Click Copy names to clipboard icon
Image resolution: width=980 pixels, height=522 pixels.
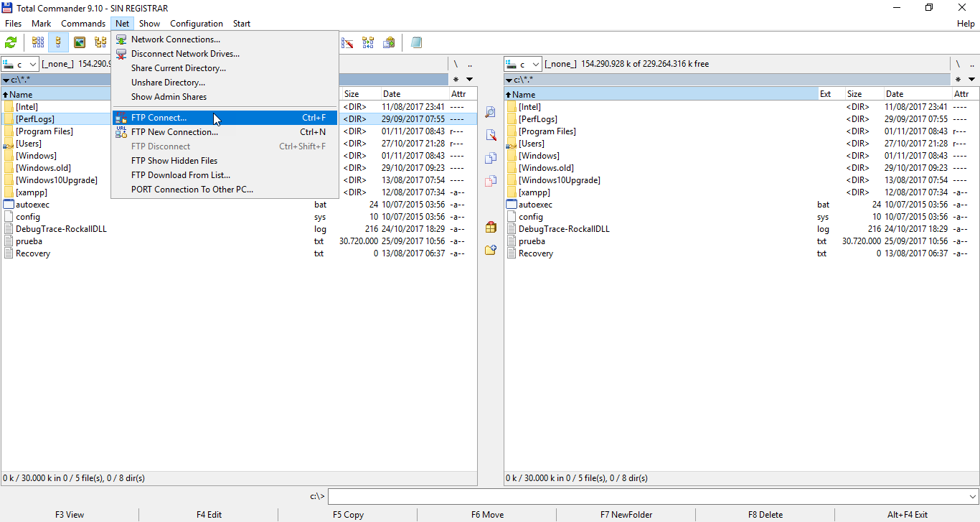point(389,42)
